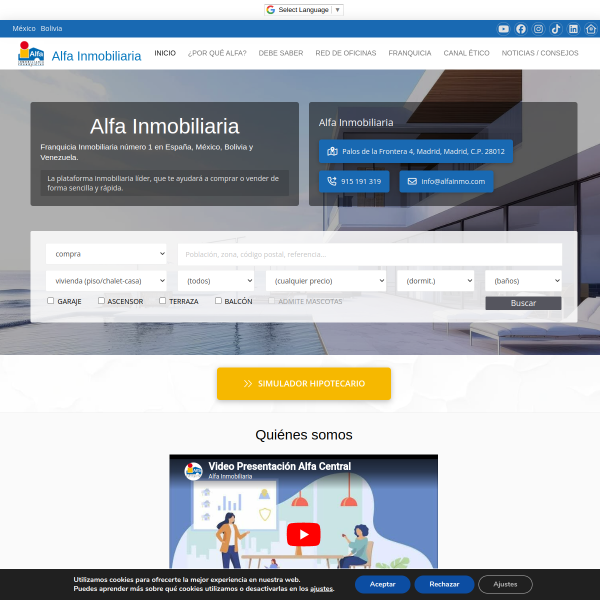Image resolution: width=600 pixels, height=600 pixels.
Task: Click the Buscar search button
Action: (523, 303)
